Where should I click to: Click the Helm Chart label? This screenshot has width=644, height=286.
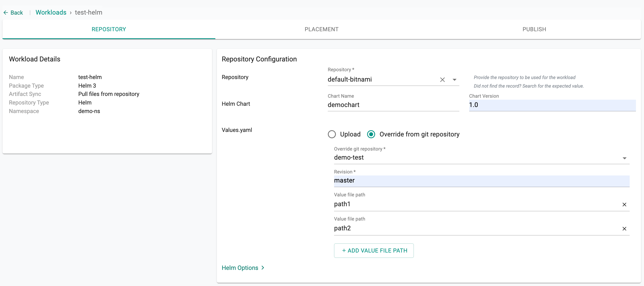coord(236,104)
